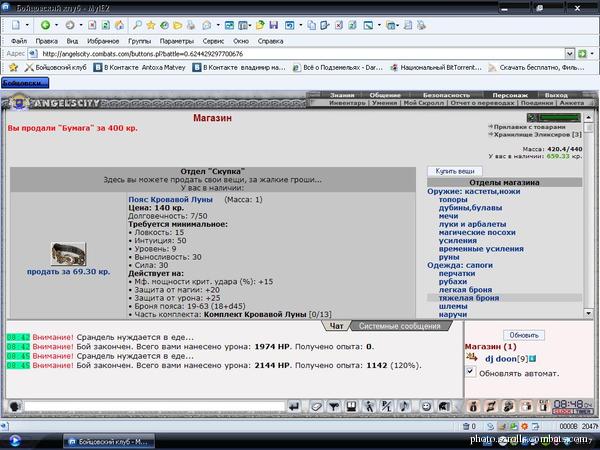Open the Файл menu
The width and height of the screenshot is (600, 450).
(x=19, y=41)
